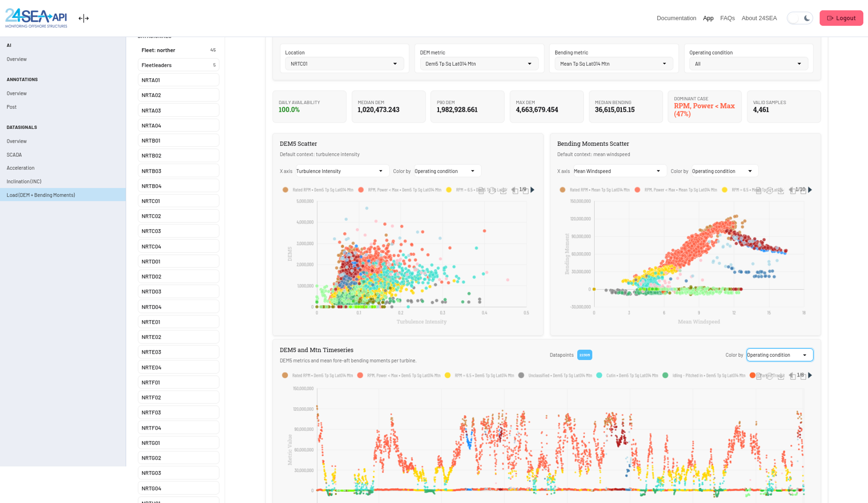Save Bending Moments chart as image
868x503 pixels.
pyautogui.click(x=781, y=191)
